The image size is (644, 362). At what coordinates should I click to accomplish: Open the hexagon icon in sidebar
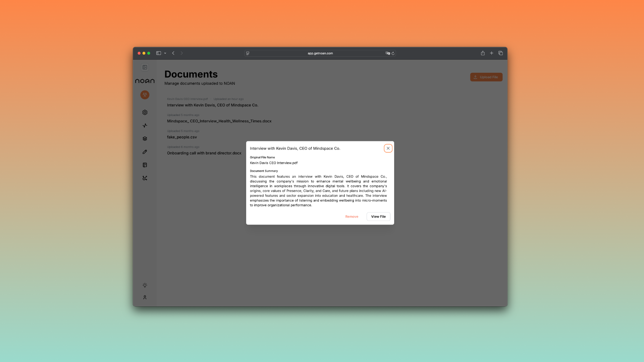coord(145,113)
